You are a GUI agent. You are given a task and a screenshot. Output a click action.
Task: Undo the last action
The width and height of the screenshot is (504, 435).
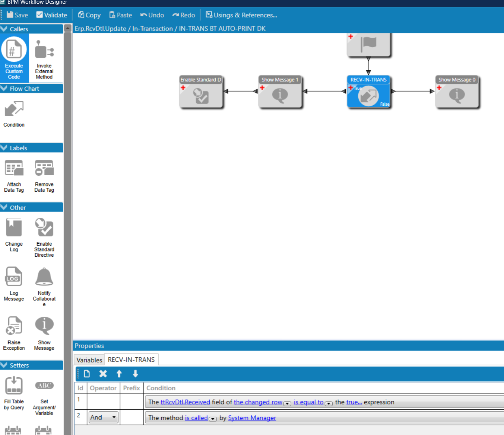click(x=152, y=15)
